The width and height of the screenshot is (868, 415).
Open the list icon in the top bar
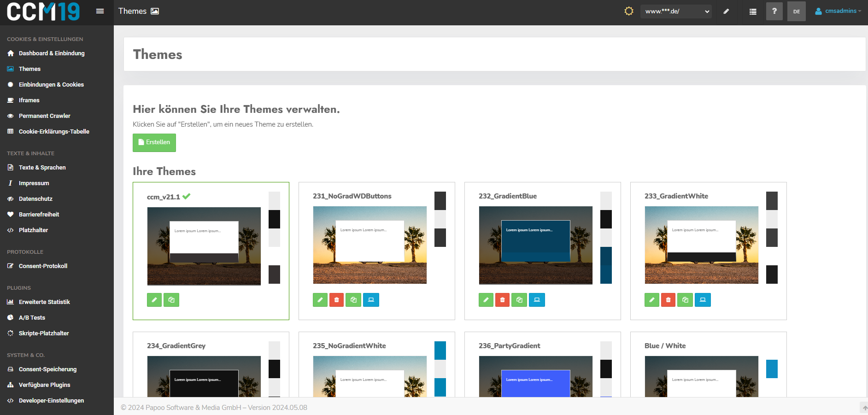(x=753, y=12)
